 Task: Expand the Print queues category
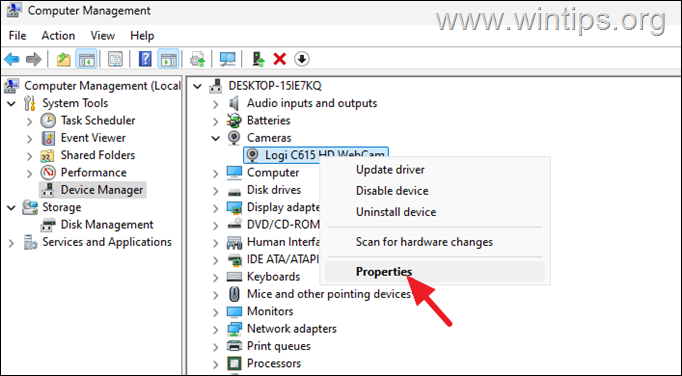(x=216, y=347)
